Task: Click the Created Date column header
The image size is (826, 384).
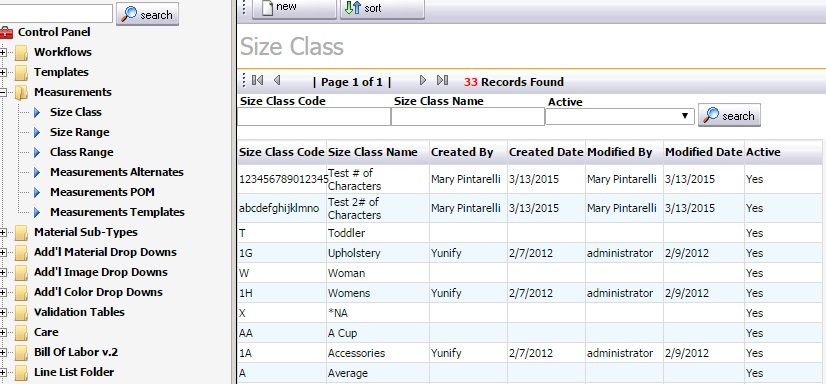Action: (546, 152)
